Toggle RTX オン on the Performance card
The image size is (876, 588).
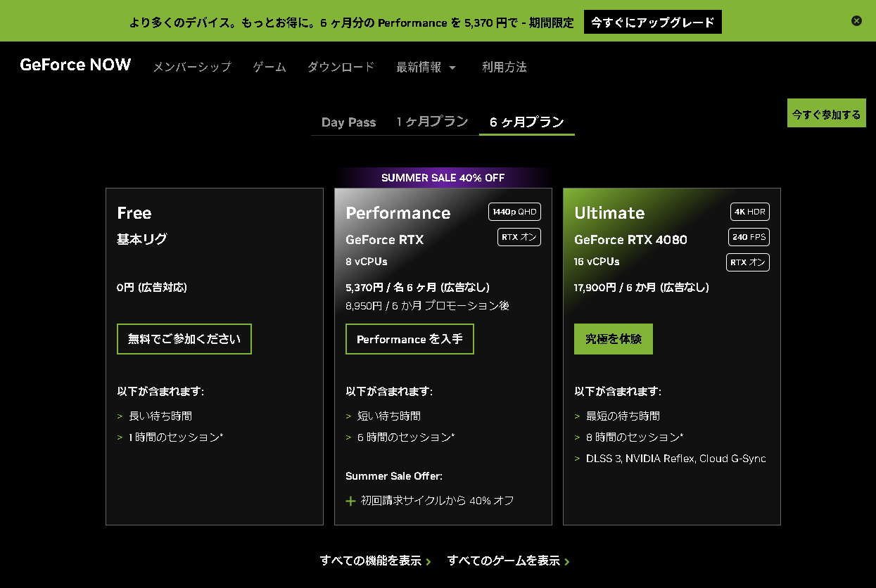pyautogui.click(x=519, y=237)
